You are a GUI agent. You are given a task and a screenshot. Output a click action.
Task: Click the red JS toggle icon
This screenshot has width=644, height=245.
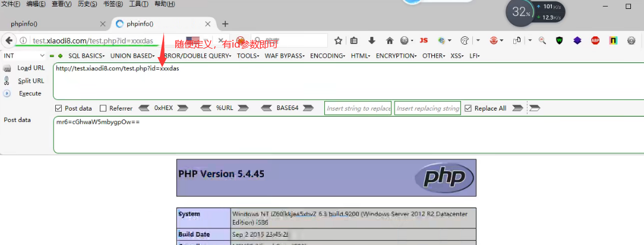click(424, 40)
